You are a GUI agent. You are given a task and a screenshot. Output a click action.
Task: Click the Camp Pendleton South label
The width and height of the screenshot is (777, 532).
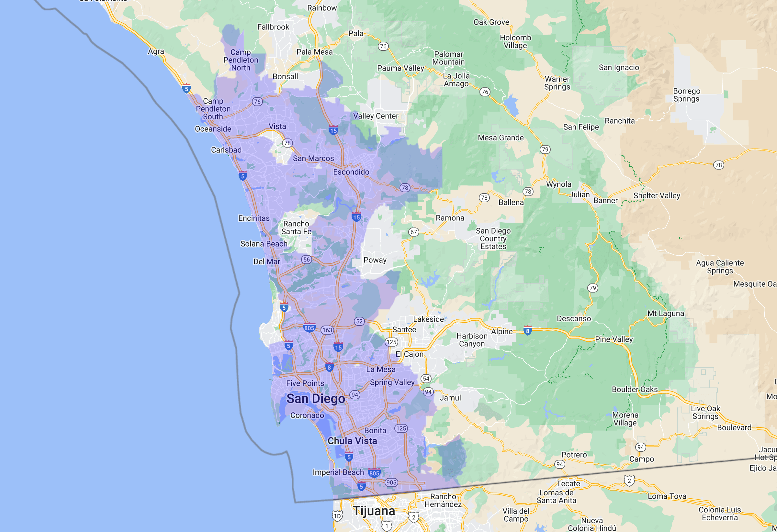(x=213, y=109)
